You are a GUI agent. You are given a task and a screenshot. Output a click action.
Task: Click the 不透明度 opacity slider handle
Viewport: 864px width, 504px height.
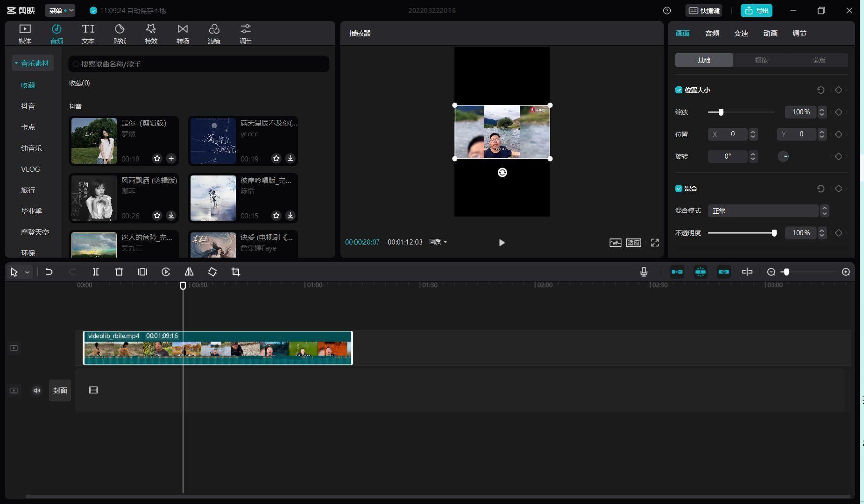(x=774, y=233)
